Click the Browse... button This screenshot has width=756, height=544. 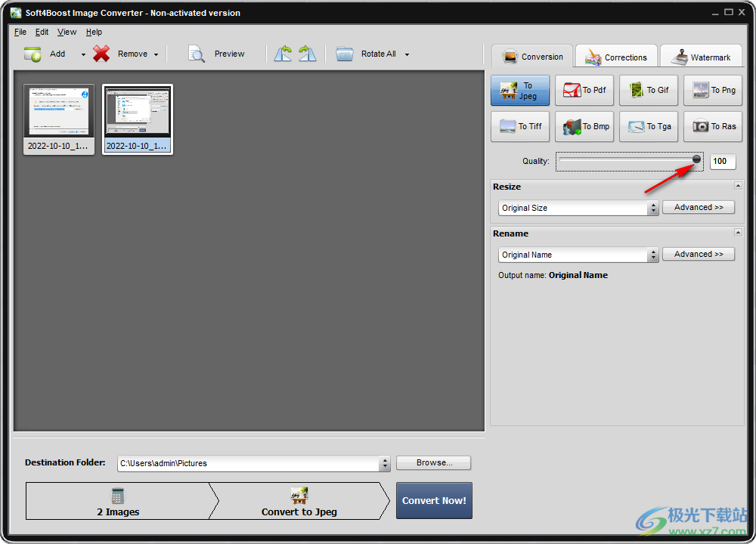pos(433,462)
